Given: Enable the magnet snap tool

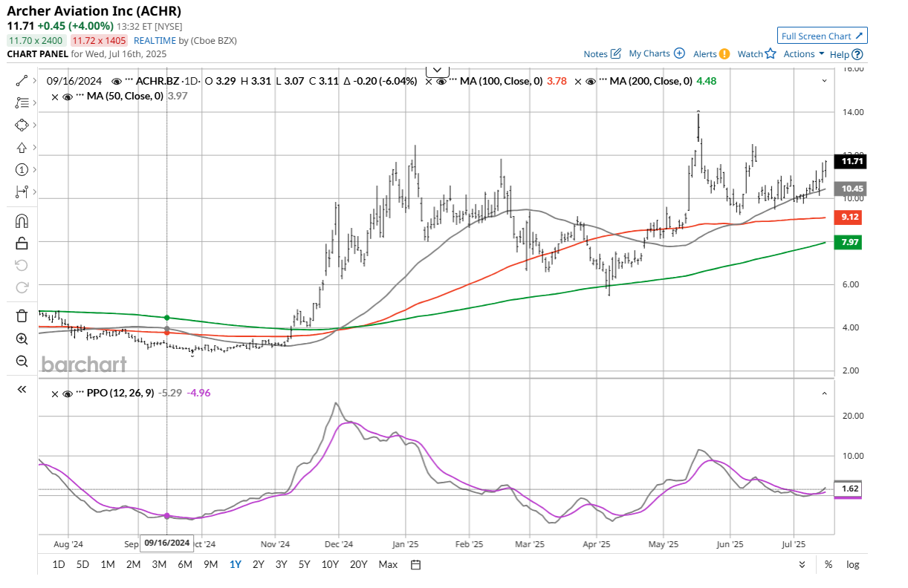Looking at the screenshot, I should (21, 220).
